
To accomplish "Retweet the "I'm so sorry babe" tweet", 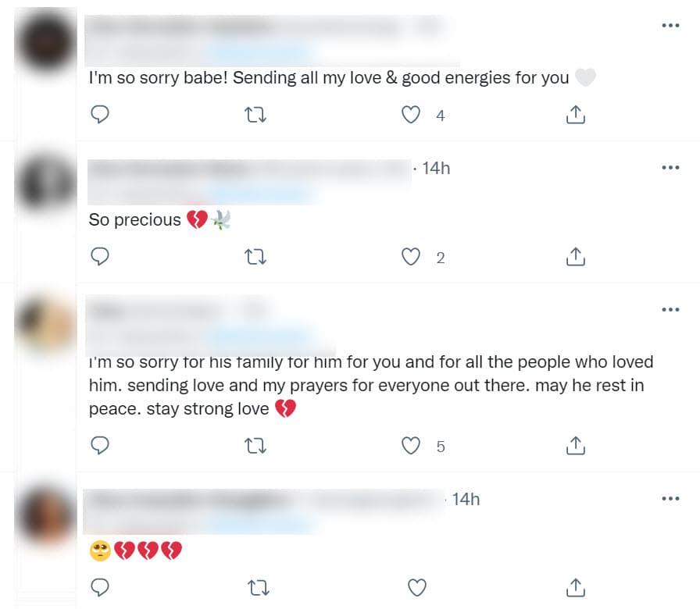I will point(255,114).
